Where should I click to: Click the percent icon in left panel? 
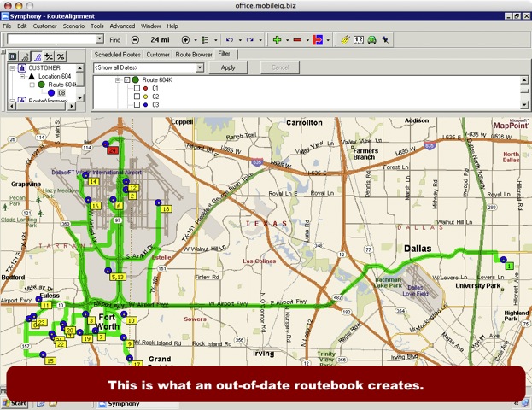point(61,56)
